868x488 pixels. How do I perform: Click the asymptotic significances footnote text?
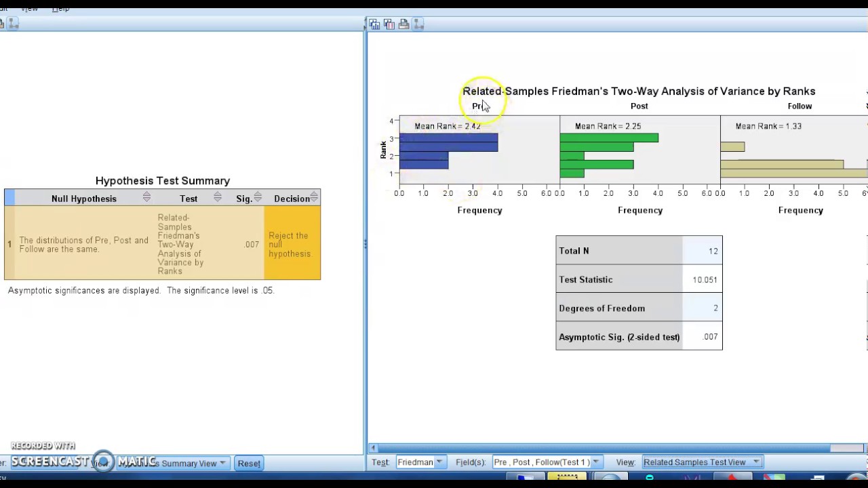tap(141, 290)
